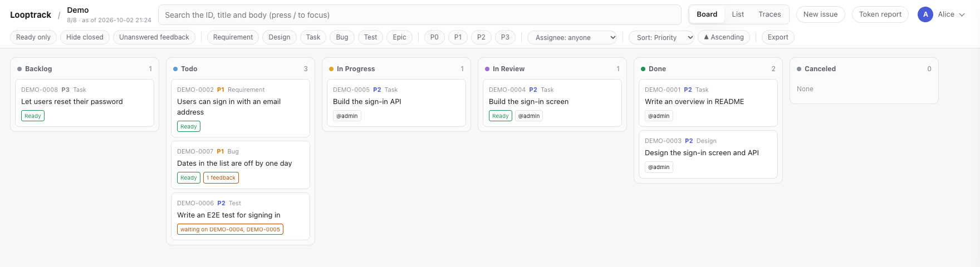This screenshot has width=980, height=267.
Task: Click the waiting on DEMO-0004, DEMO-0005 badge
Action: tap(230, 229)
